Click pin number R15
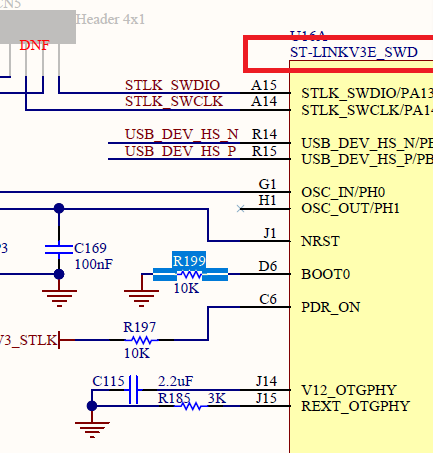Image resolution: width=433 pixels, height=453 pixels. [x=264, y=151]
